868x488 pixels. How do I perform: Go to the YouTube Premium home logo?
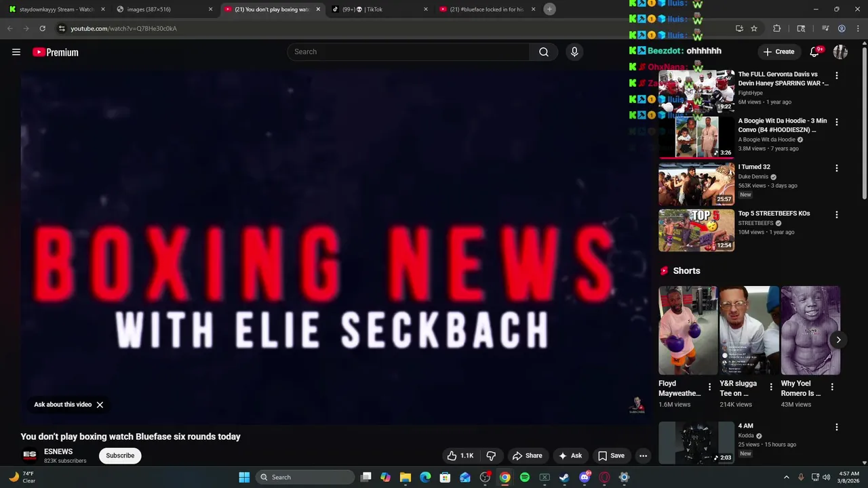(x=56, y=52)
